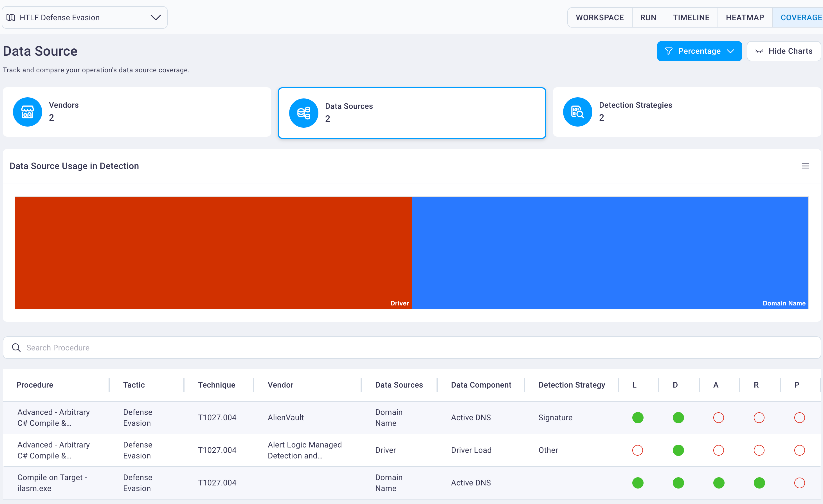Click empty R status circle in AlienVault row
The image size is (823, 504).
759,417
